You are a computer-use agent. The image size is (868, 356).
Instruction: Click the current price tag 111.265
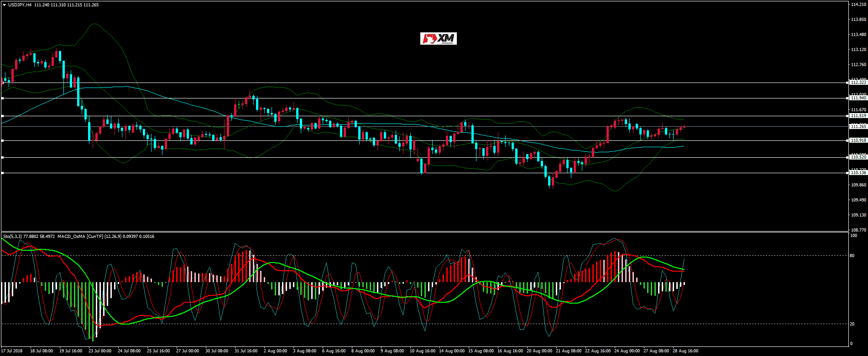858,127
